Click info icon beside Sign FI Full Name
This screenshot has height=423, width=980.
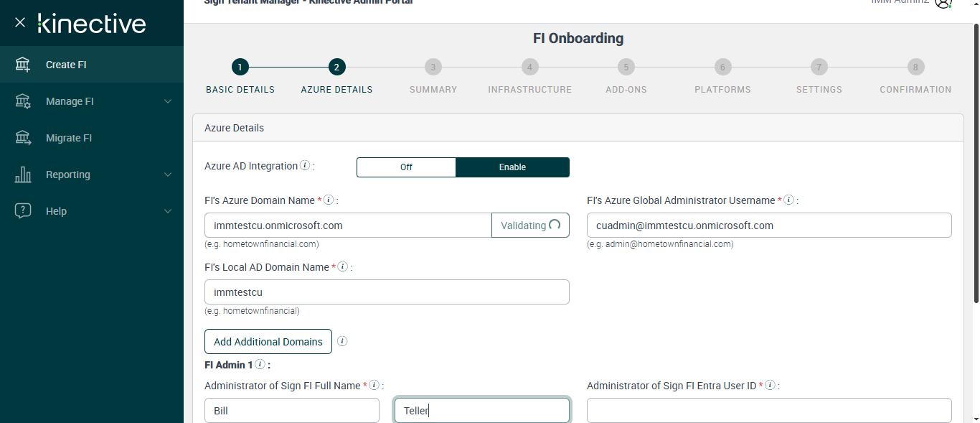click(374, 385)
